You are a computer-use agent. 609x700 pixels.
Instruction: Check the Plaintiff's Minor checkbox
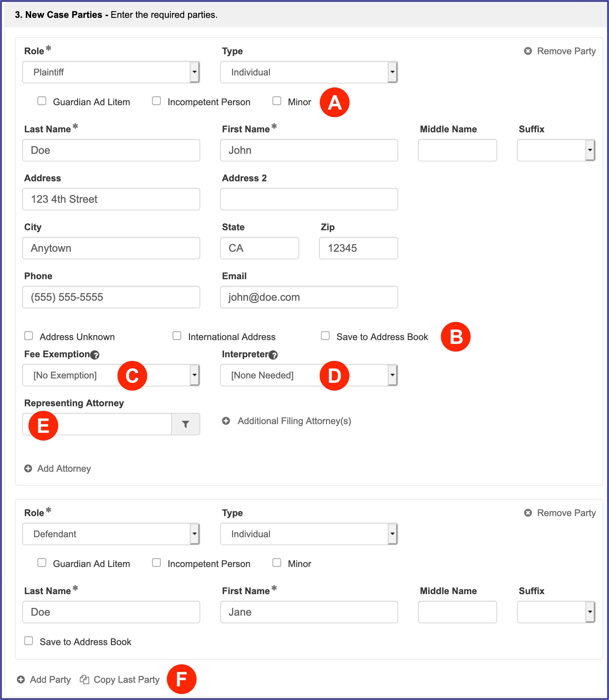click(x=277, y=101)
